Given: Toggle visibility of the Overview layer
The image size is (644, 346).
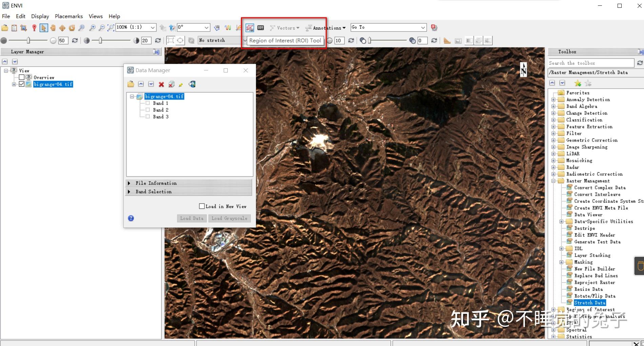Looking at the screenshot, I should pos(22,77).
